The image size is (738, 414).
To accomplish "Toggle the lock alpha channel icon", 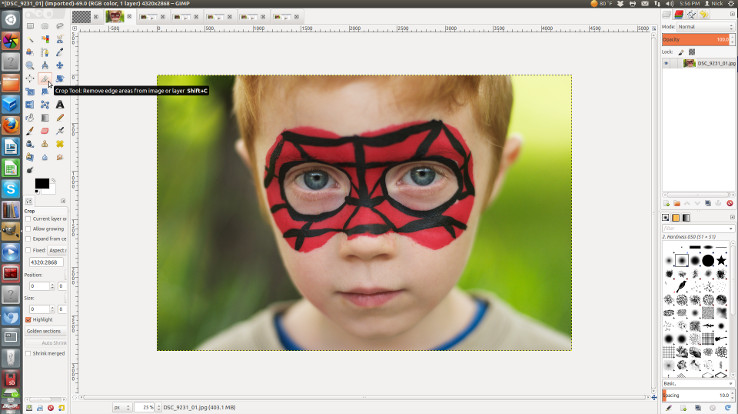I will coord(692,52).
